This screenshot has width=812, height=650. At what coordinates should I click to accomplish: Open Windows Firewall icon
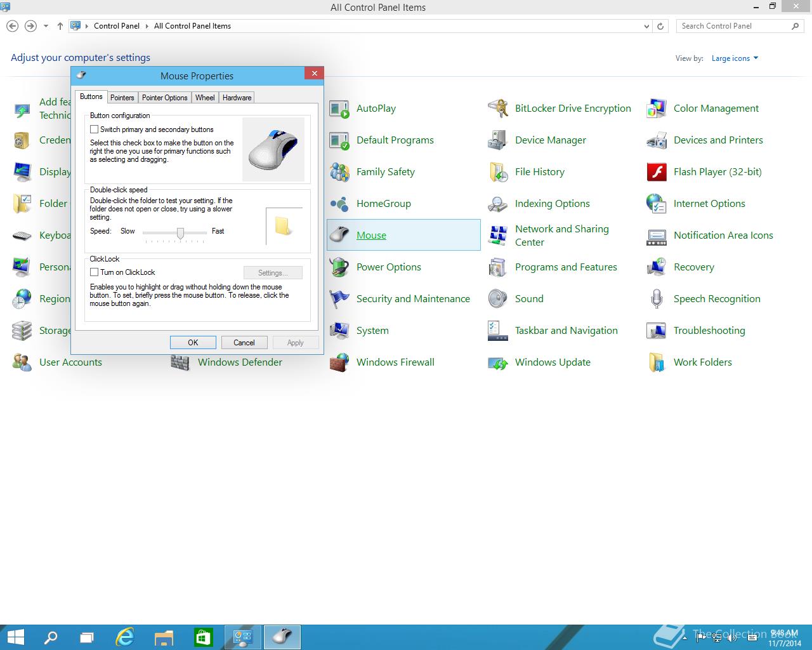pos(339,362)
